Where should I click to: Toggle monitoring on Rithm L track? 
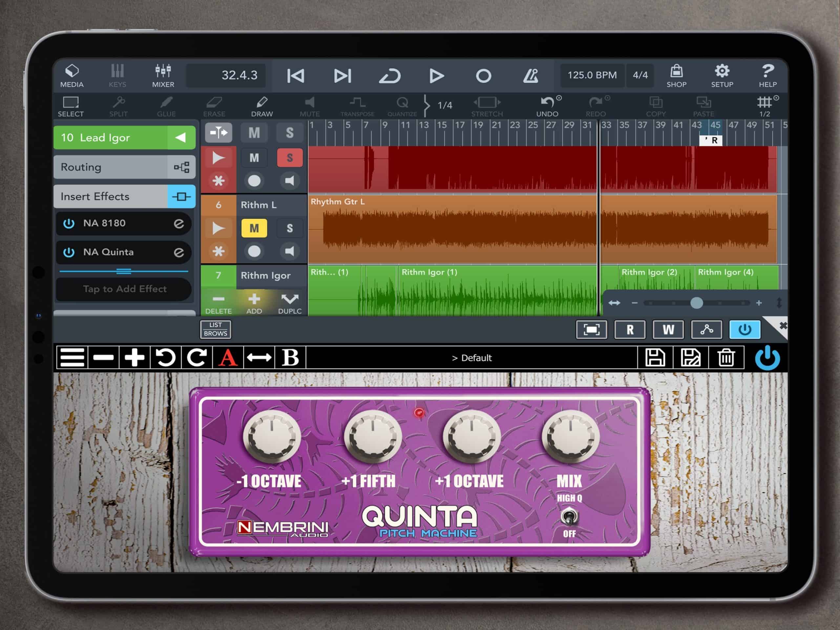[290, 251]
